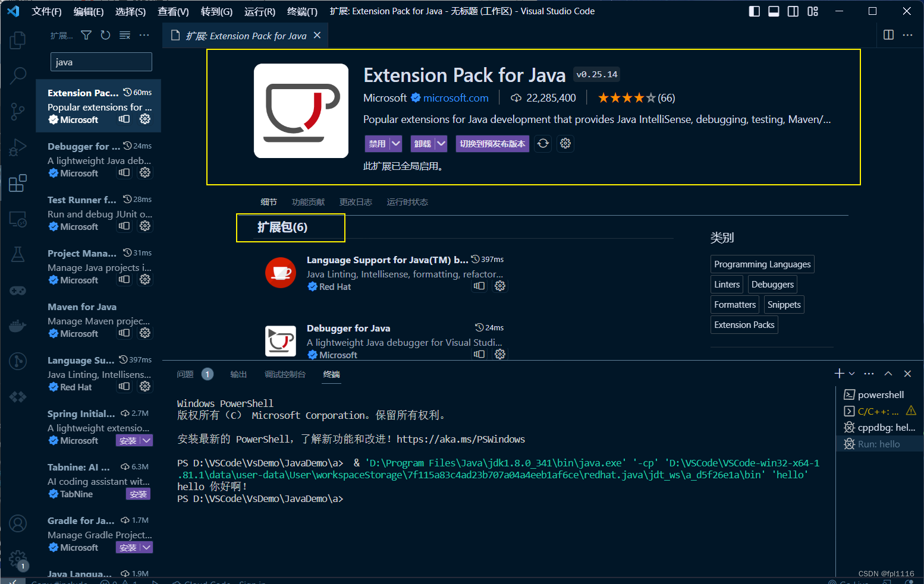Open the microsoft.com publisher link

coord(455,97)
